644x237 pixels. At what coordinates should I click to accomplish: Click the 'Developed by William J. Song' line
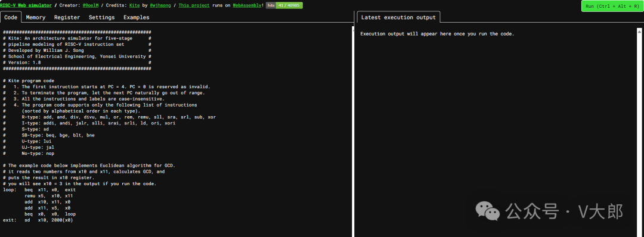pyautogui.click(x=77, y=50)
